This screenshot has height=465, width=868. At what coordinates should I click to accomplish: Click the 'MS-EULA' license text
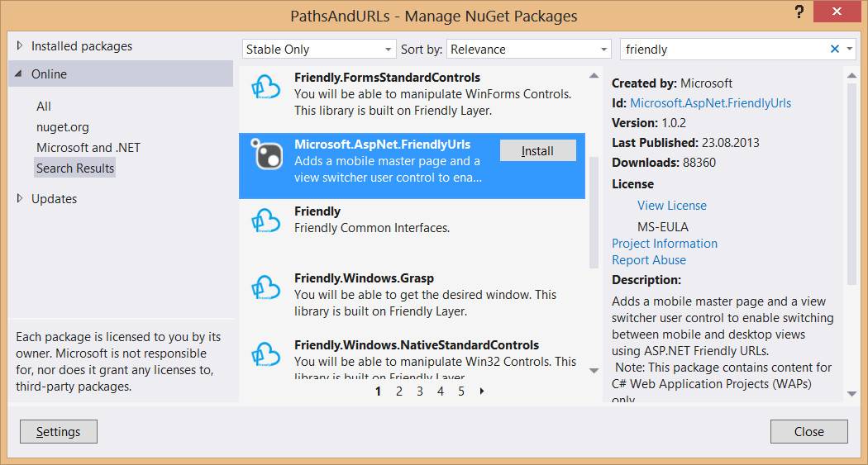pos(663,226)
